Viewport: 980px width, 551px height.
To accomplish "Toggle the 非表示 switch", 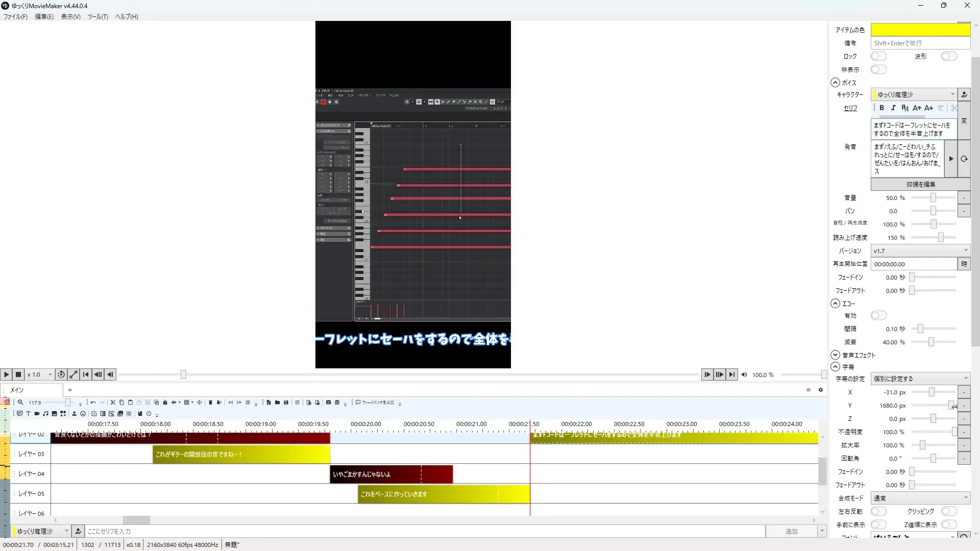I will point(878,69).
